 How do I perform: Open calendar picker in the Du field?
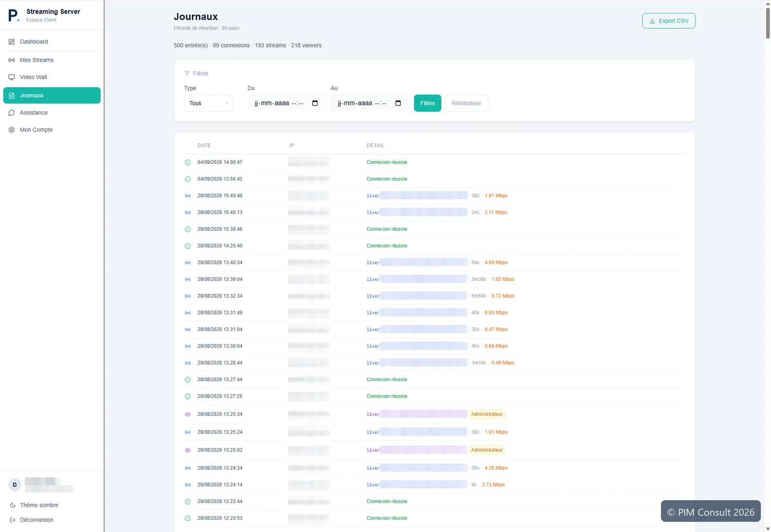click(x=315, y=103)
